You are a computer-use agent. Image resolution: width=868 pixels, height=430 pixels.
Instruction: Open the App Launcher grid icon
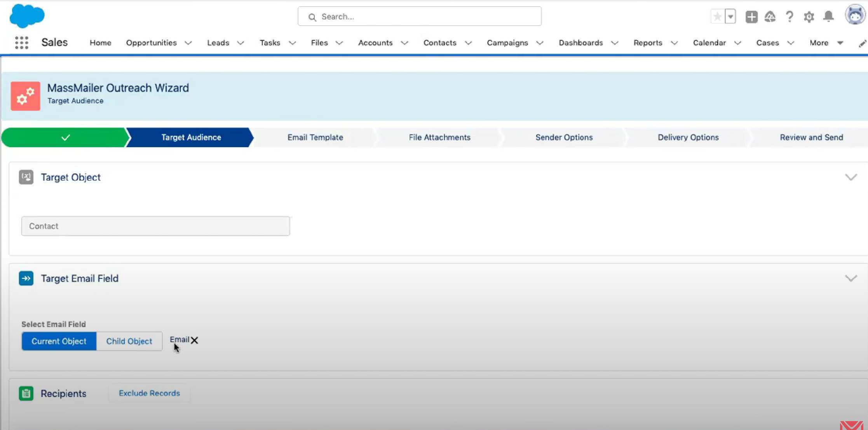[x=22, y=43]
